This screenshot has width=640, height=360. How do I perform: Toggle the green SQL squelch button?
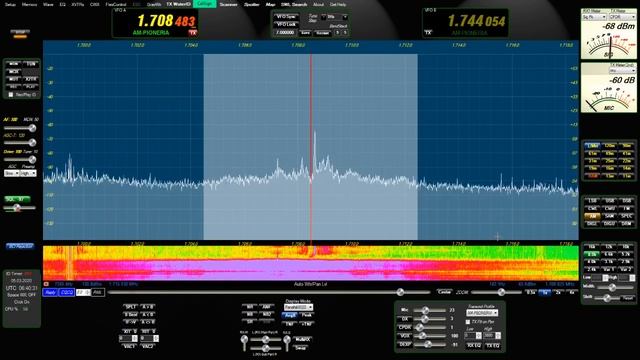coord(17,199)
